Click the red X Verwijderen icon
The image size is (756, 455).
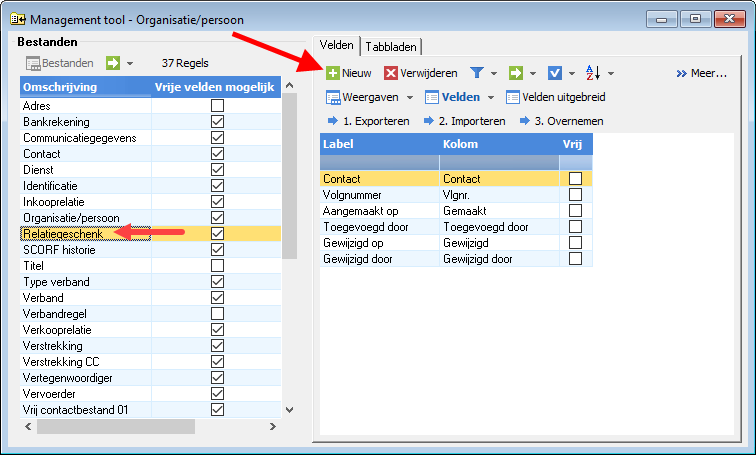[391, 73]
